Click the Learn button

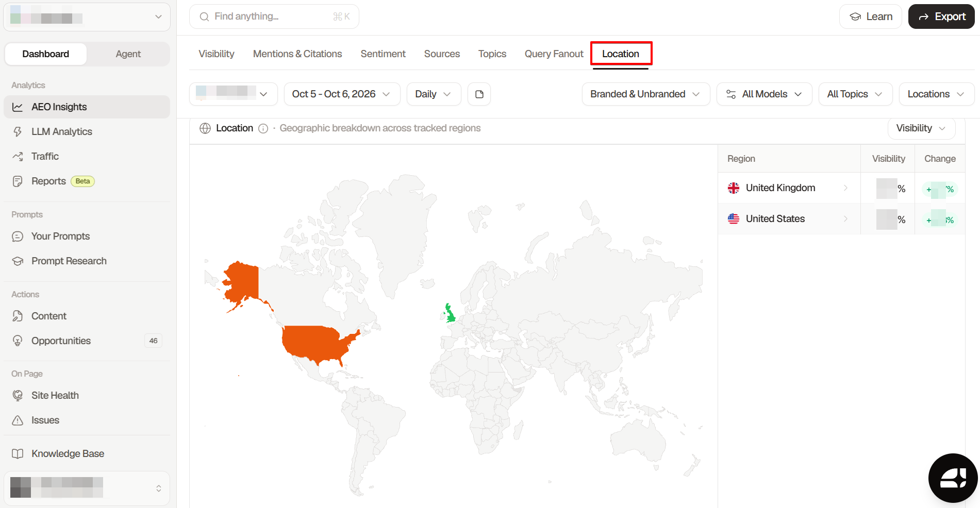pos(871,16)
